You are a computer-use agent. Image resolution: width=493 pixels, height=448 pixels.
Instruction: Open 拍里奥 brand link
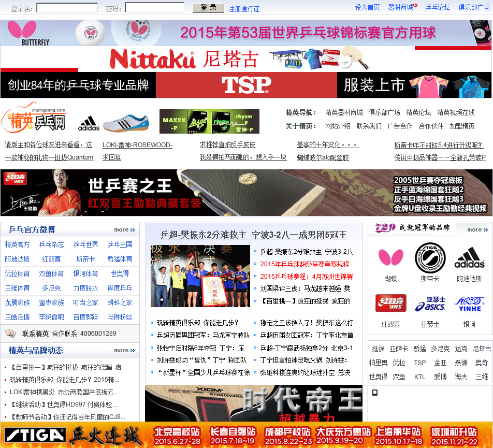(x=378, y=363)
